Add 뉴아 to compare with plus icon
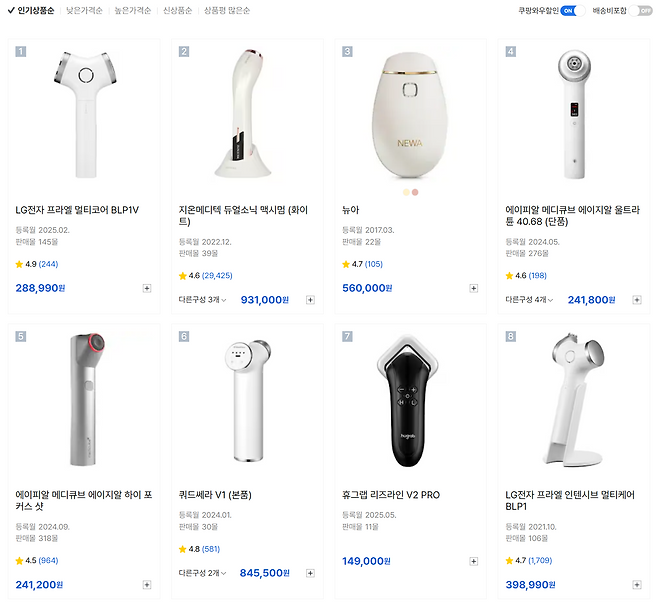The height and width of the screenshot is (605, 658). coord(474,288)
